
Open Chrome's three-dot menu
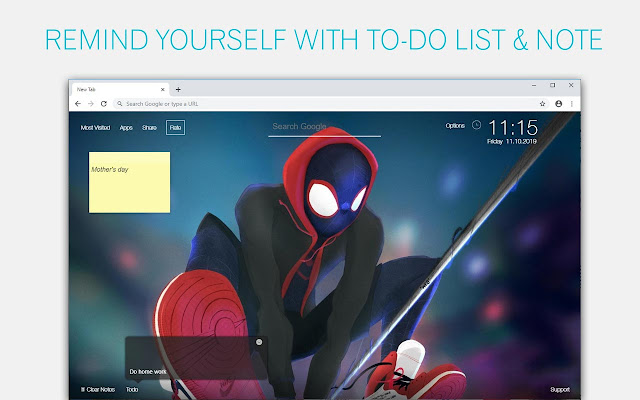coord(572,104)
